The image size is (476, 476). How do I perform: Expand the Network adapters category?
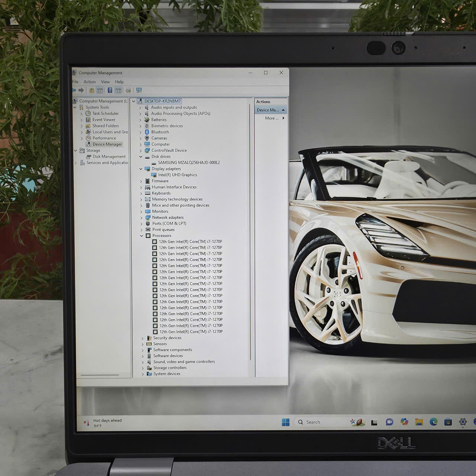(x=141, y=218)
